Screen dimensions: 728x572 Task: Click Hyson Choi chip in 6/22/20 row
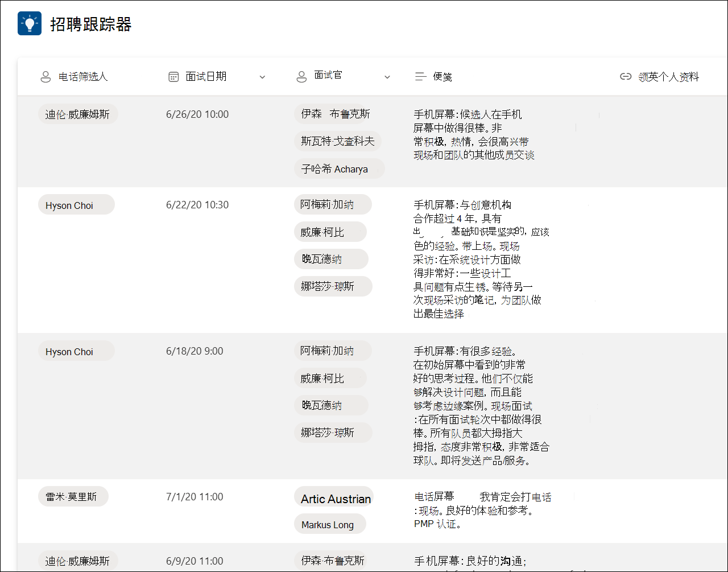tap(76, 205)
